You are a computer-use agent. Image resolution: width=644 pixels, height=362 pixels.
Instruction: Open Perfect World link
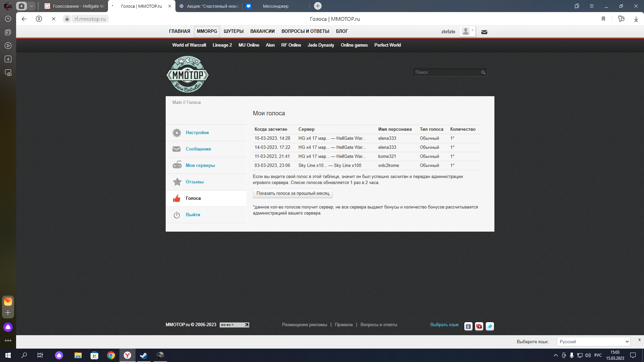click(387, 45)
